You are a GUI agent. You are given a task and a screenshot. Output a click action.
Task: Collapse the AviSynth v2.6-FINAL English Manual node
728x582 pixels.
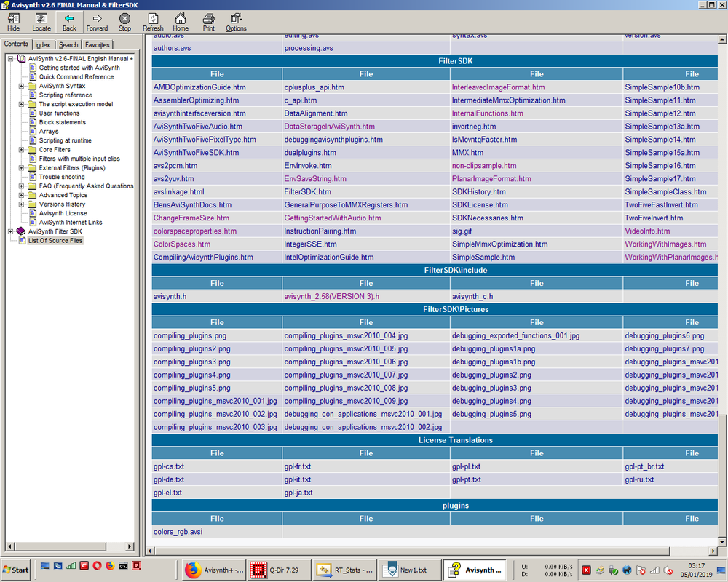click(10, 58)
